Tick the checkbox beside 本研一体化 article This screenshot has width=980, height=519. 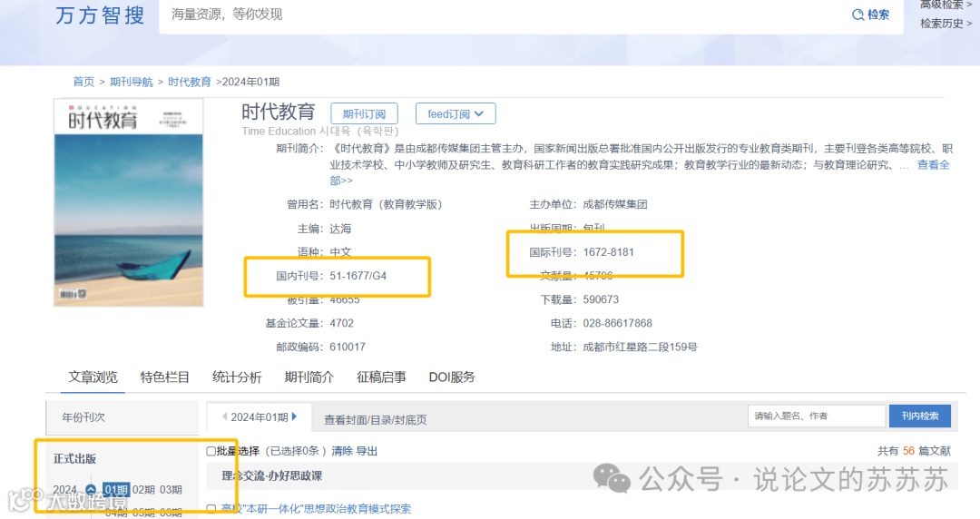211,508
